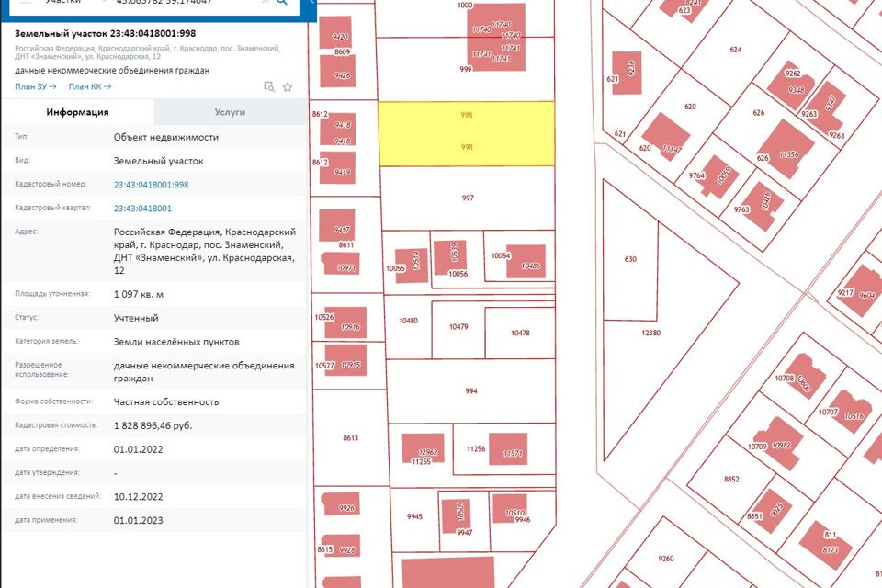Select the yellow highlighted parcel 998
The width and height of the screenshot is (882, 588).
(467, 133)
